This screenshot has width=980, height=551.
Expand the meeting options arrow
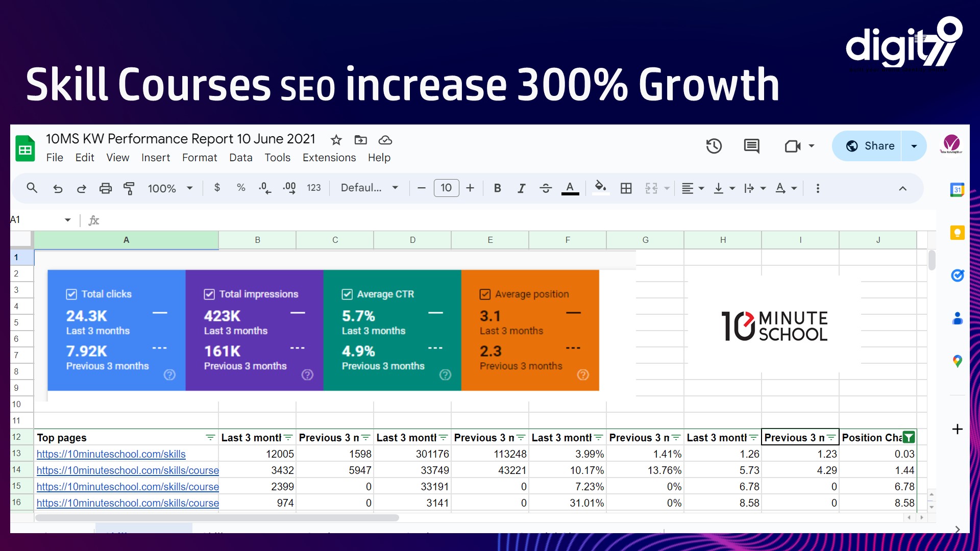812,146
